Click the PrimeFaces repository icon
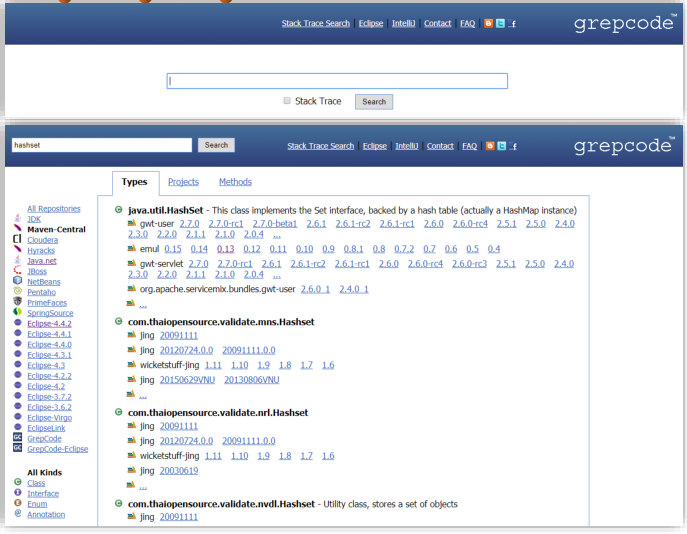 point(18,301)
